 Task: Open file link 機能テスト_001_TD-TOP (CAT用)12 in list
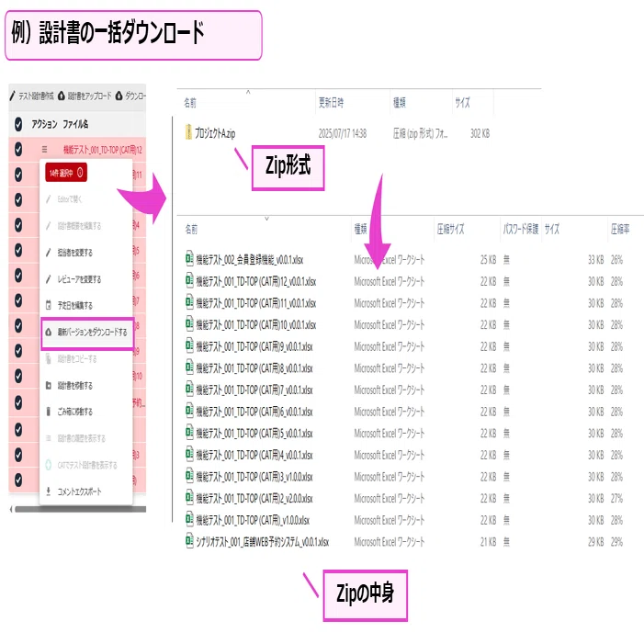[103, 150]
